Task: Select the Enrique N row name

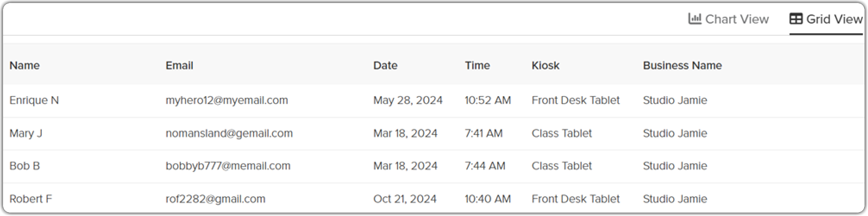Action: click(x=34, y=100)
